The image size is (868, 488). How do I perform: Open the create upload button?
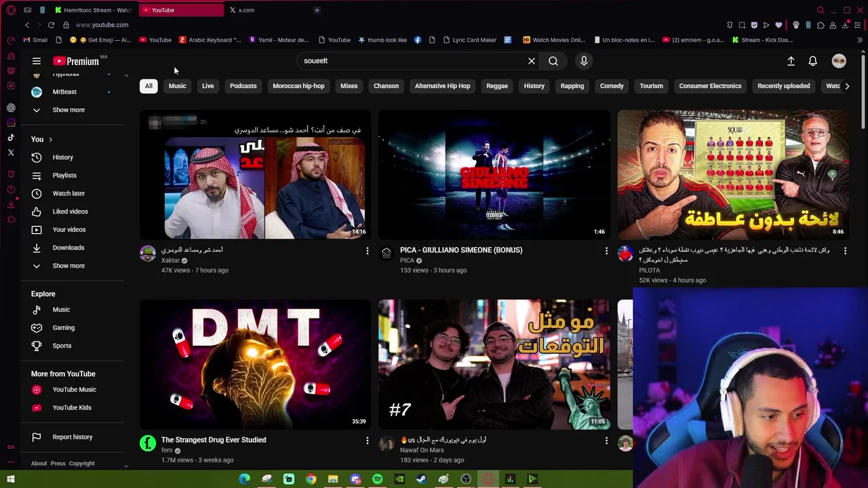pos(791,61)
